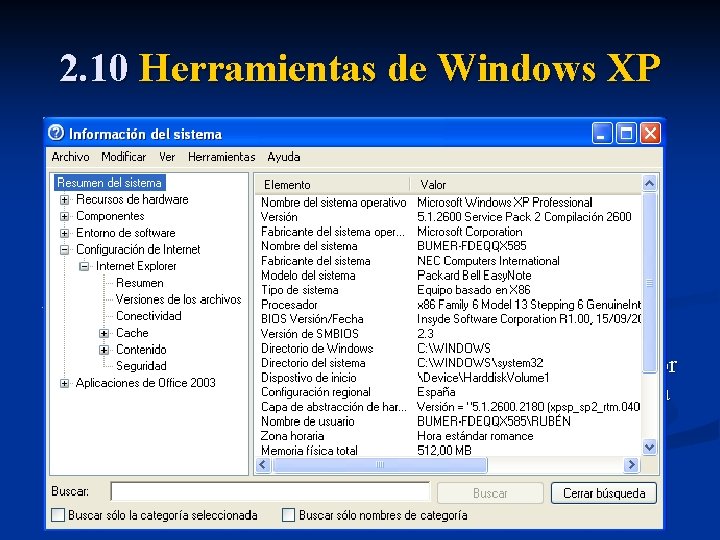The width and height of the screenshot is (720, 540).
Task: Collapse the Internet Explorer node
Action: [x=84, y=266]
